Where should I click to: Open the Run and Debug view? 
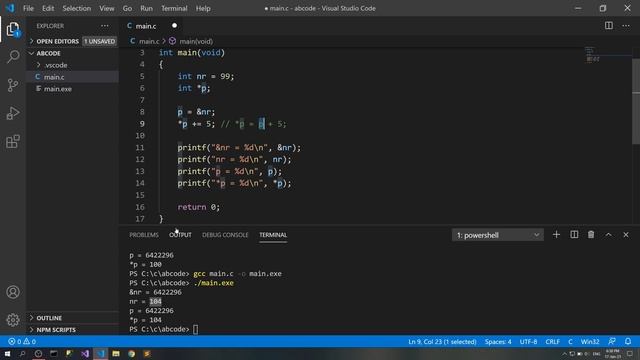pos(13,113)
